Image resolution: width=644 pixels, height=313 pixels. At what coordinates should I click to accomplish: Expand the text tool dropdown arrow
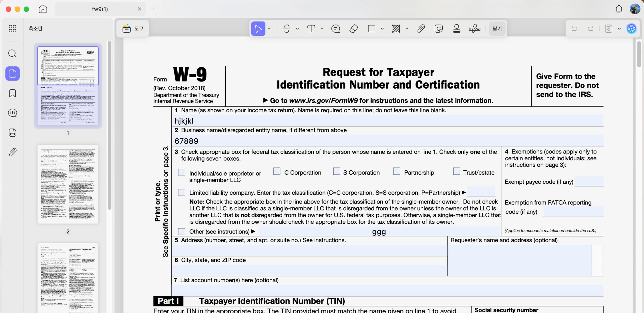322,28
